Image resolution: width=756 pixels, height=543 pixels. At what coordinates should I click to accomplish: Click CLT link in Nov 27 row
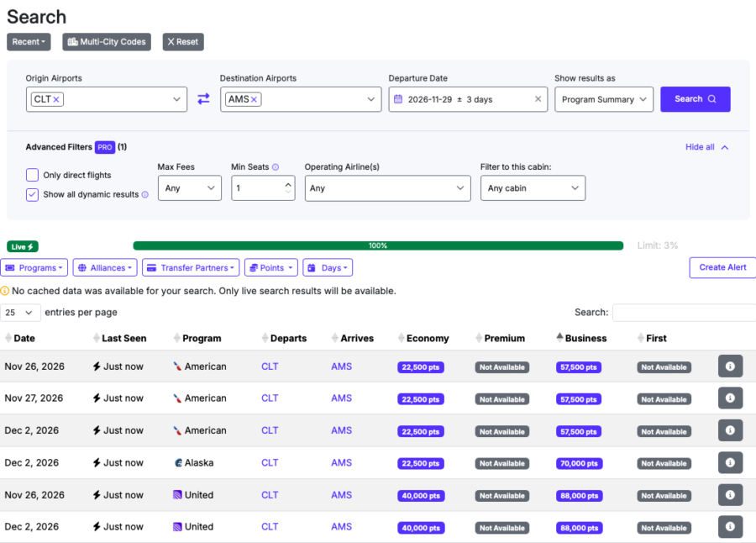(270, 398)
